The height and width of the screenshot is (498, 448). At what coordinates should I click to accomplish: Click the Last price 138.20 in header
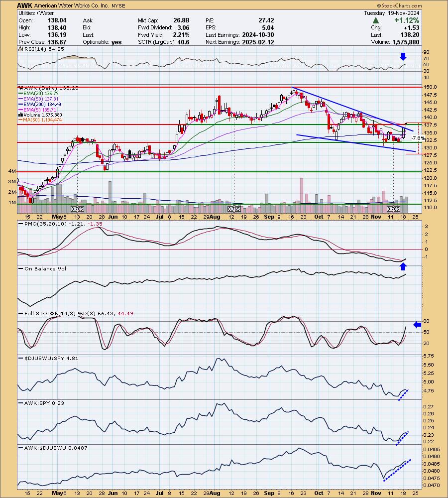[x=410, y=35]
